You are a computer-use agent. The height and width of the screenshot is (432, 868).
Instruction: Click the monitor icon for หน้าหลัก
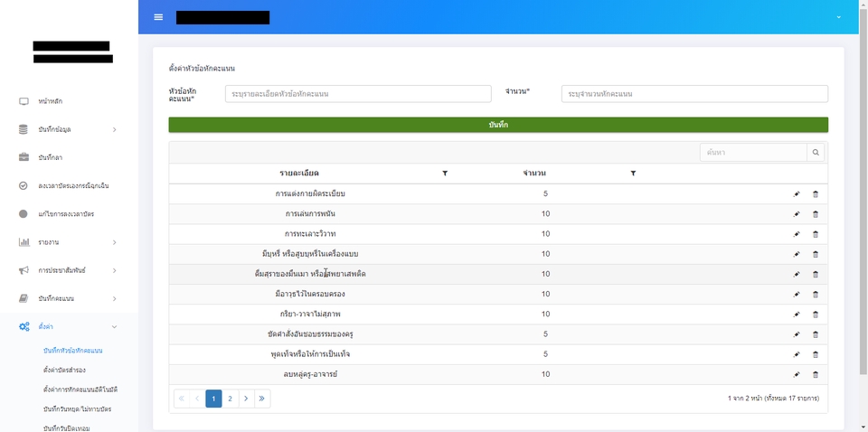pyautogui.click(x=24, y=101)
